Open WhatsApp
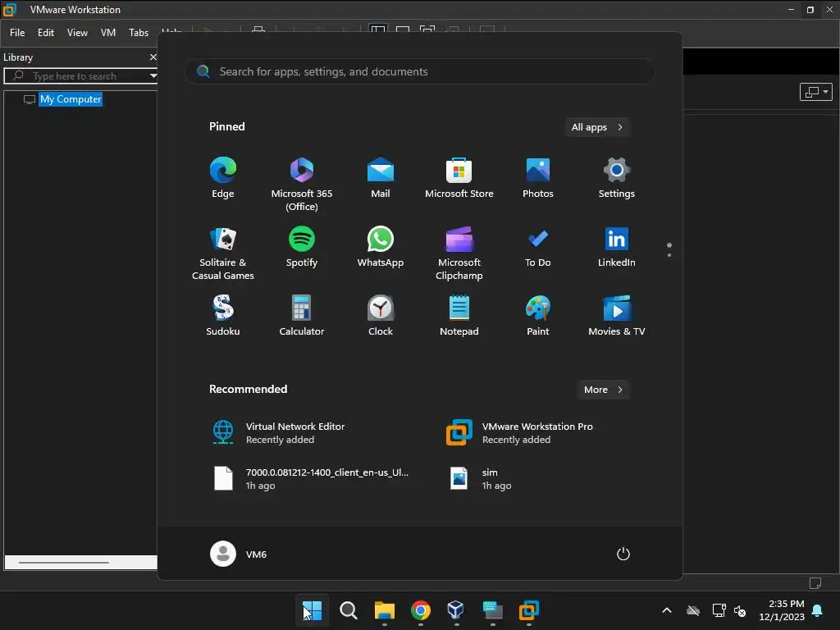840x630 pixels. (x=381, y=248)
